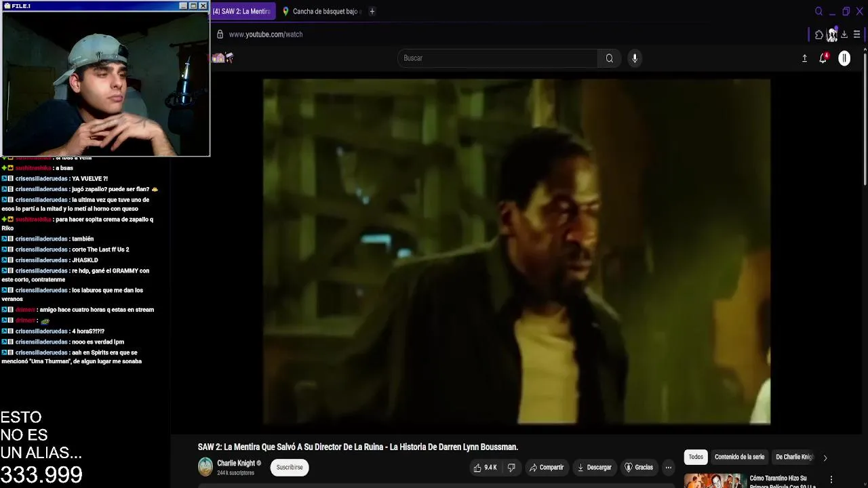Open Cómo Tarantino Hizo Su thumbnail
Screen dimensions: 868x488
715,481
